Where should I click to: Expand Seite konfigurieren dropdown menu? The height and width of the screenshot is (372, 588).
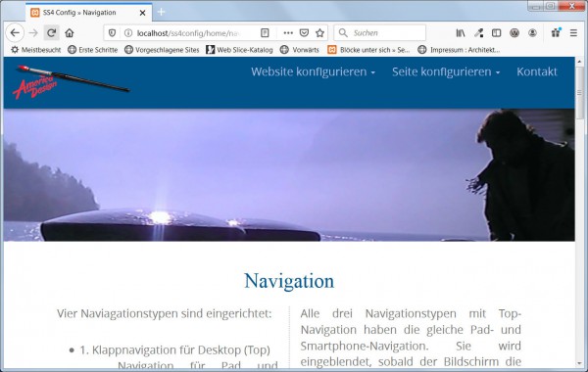446,71
